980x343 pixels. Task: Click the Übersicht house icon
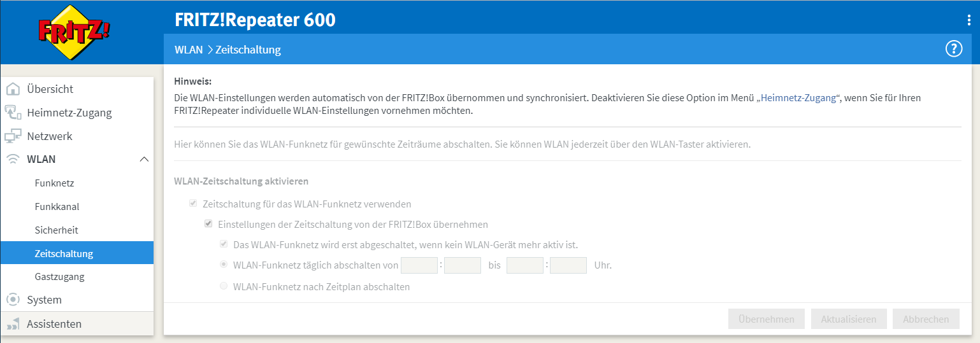13,89
